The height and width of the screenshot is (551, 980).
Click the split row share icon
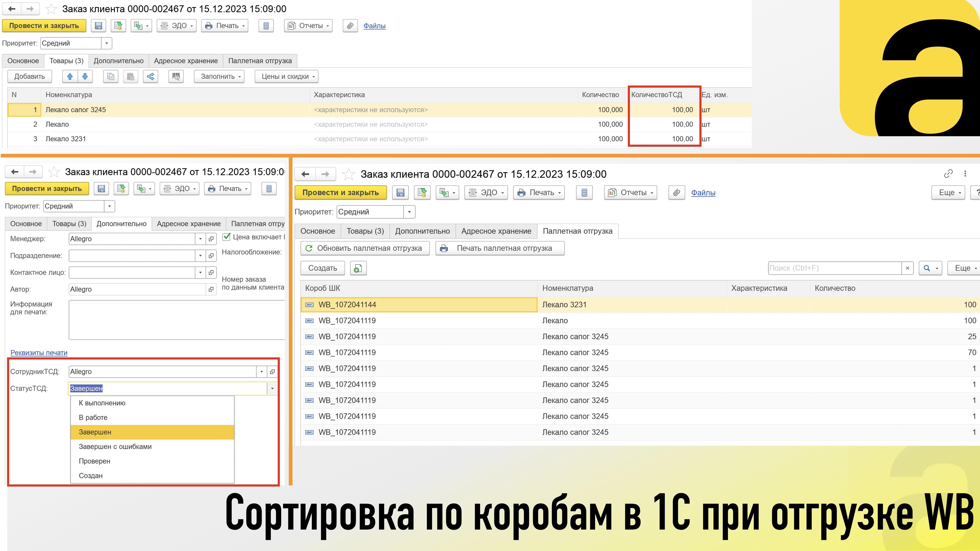(x=151, y=77)
